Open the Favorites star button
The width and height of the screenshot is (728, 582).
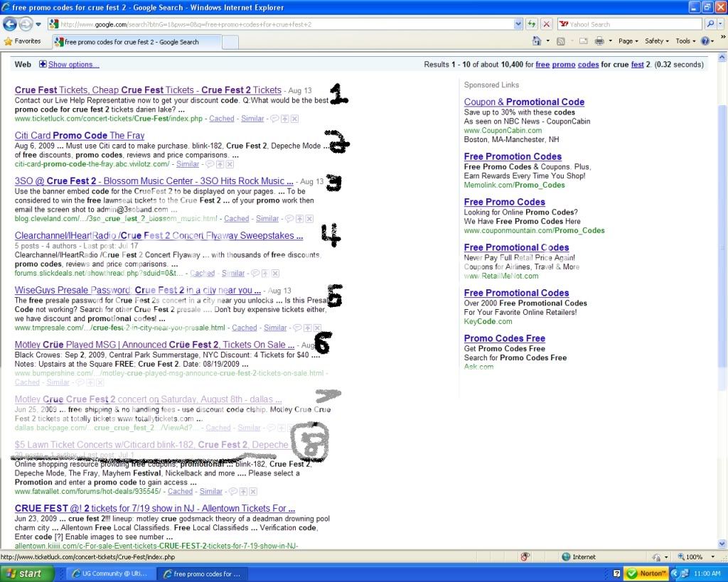pyautogui.click(x=22, y=41)
